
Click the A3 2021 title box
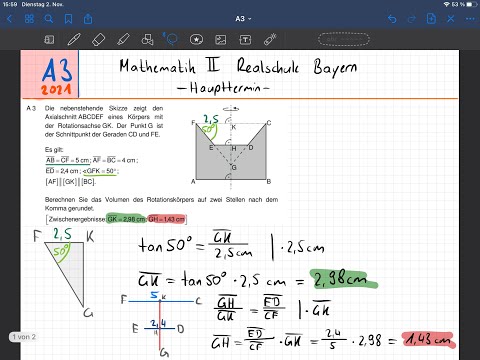click(x=50, y=75)
